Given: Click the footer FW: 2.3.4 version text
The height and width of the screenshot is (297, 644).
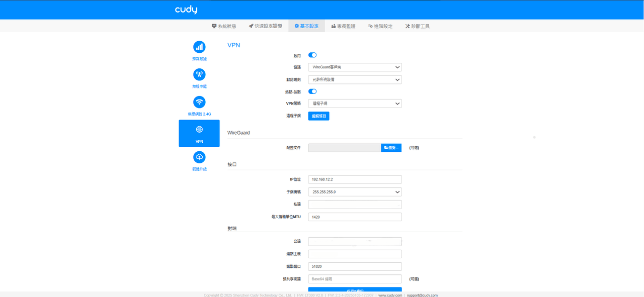Looking at the screenshot, I should tap(351, 295).
